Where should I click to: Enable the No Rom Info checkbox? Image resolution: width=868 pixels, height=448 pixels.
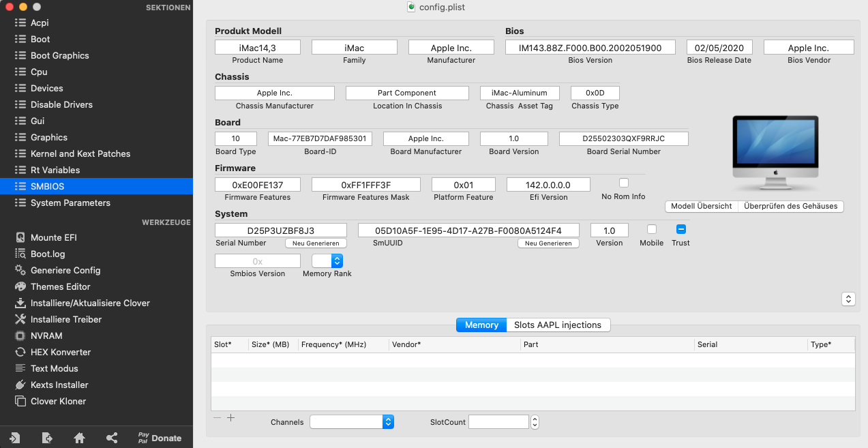623,183
